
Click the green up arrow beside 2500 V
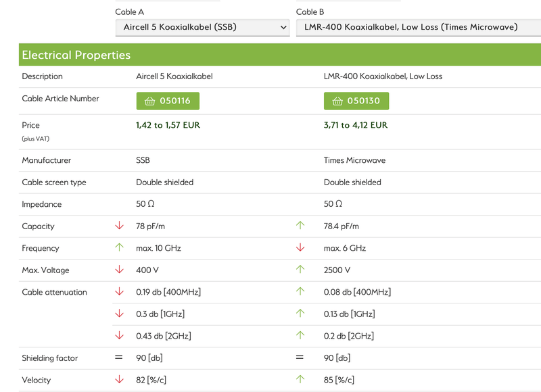(301, 270)
